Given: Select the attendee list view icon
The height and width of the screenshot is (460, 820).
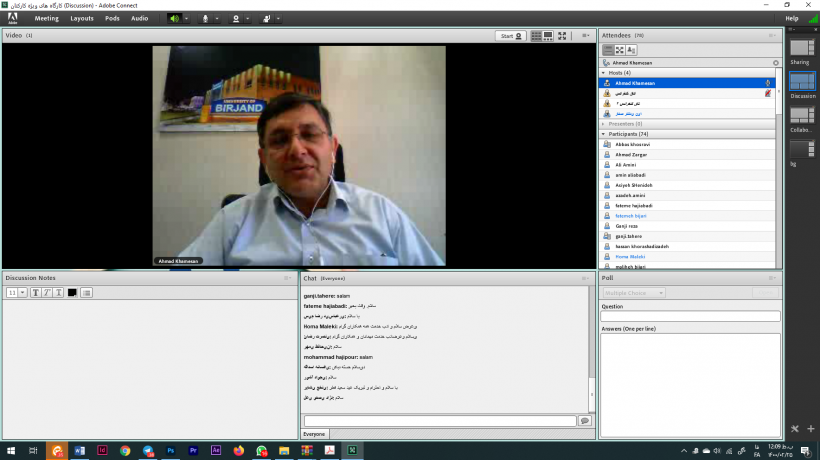Looking at the screenshot, I should pyautogui.click(x=608, y=50).
